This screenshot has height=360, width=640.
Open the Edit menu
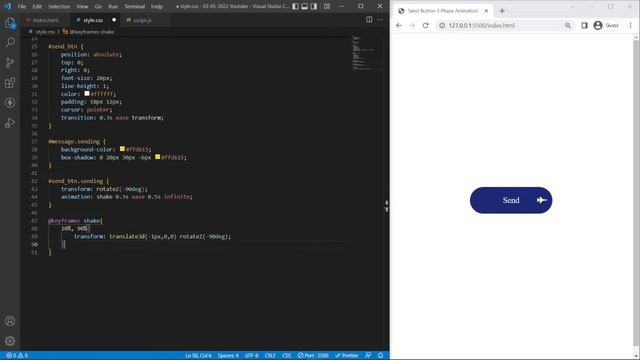click(37, 7)
